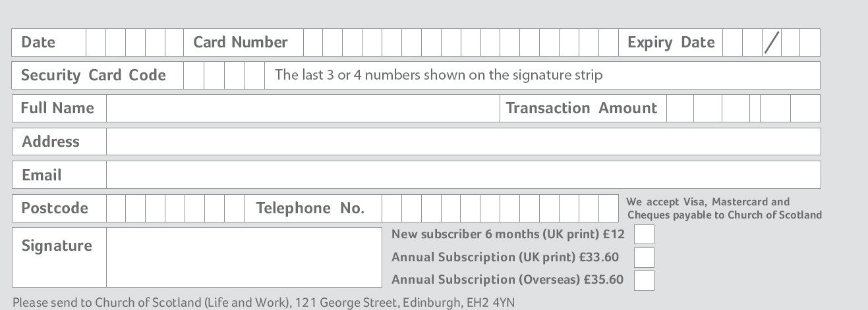Tick the Annual Subscription (Overseas) £35.60 checkbox
Image resolution: width=868 pixels, height=310 pixels.
(644, 280)
